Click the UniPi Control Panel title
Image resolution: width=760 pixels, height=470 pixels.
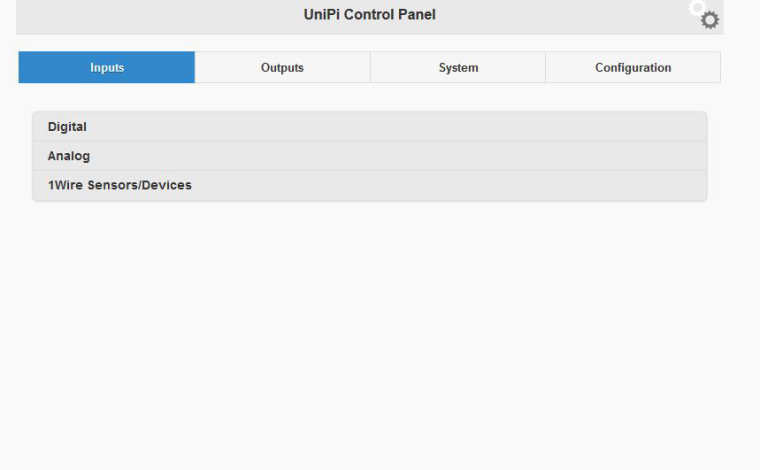click(x=369, y=15)
